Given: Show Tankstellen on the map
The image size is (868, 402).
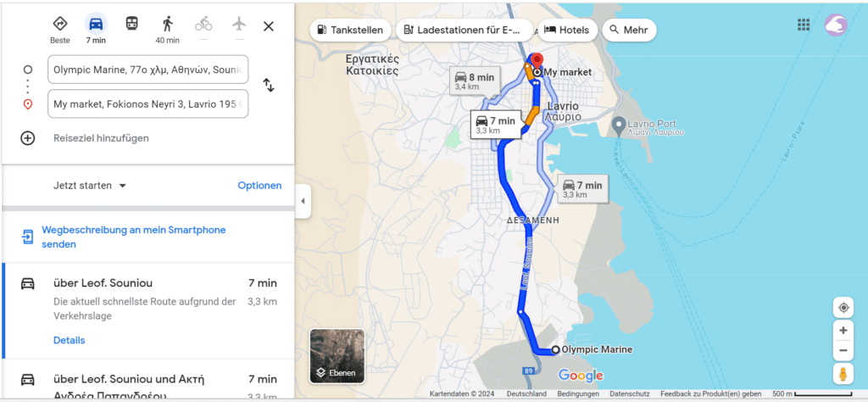Looking at the screenshot, I should click(350, 30).
